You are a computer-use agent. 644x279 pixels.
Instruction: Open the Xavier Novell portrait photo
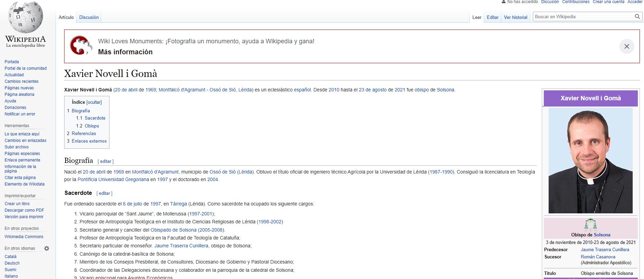tap(590, 160)
